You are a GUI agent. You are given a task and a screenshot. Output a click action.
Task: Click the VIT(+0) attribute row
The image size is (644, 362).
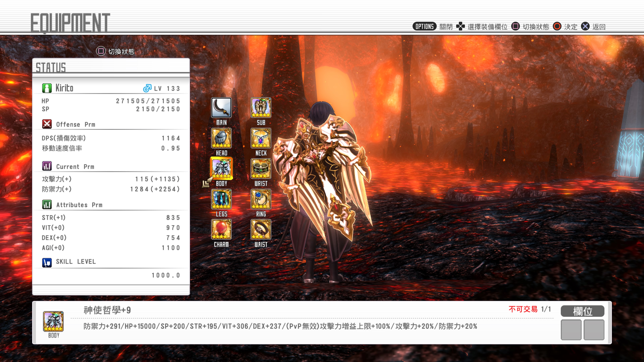[x=111, y=228]
